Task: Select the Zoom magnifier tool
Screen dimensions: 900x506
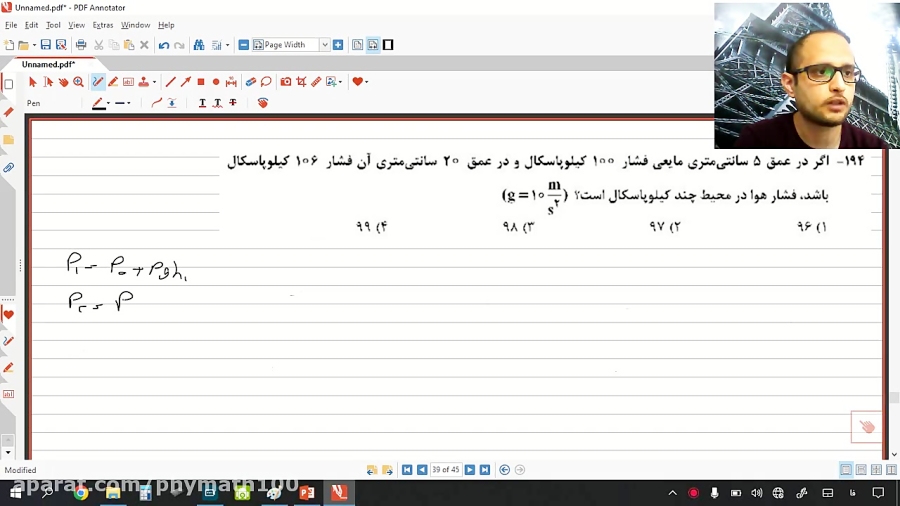Action: click(x=79, y=82)
